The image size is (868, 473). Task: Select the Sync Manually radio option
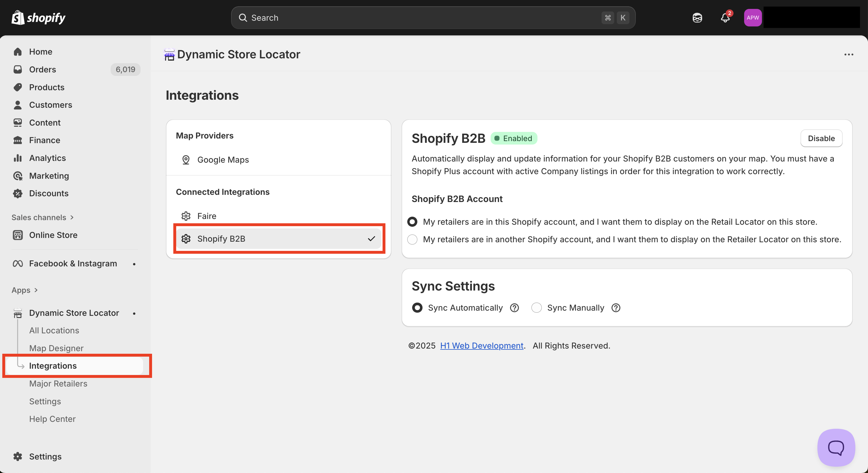(536, 307)
